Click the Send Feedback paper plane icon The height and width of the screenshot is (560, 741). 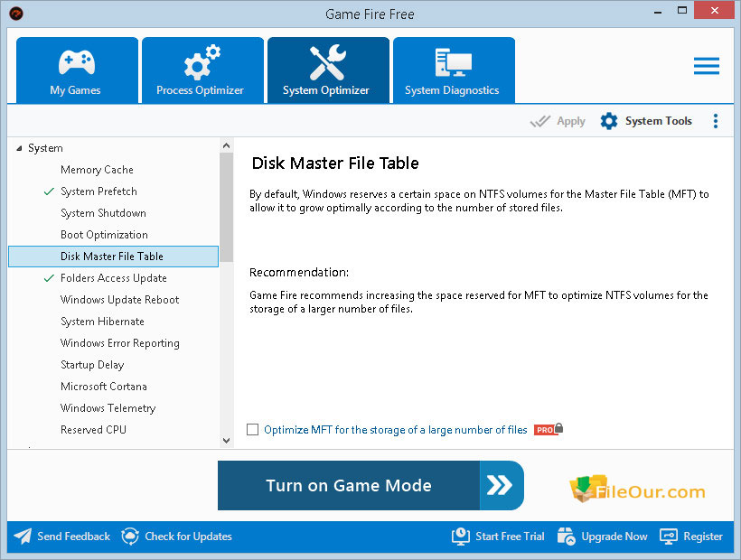click(23, 537)
